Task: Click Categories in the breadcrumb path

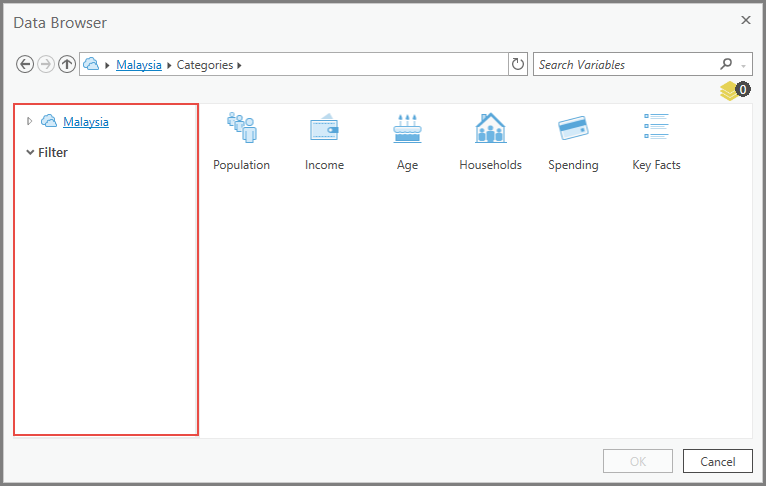Action: coord(205,65)
